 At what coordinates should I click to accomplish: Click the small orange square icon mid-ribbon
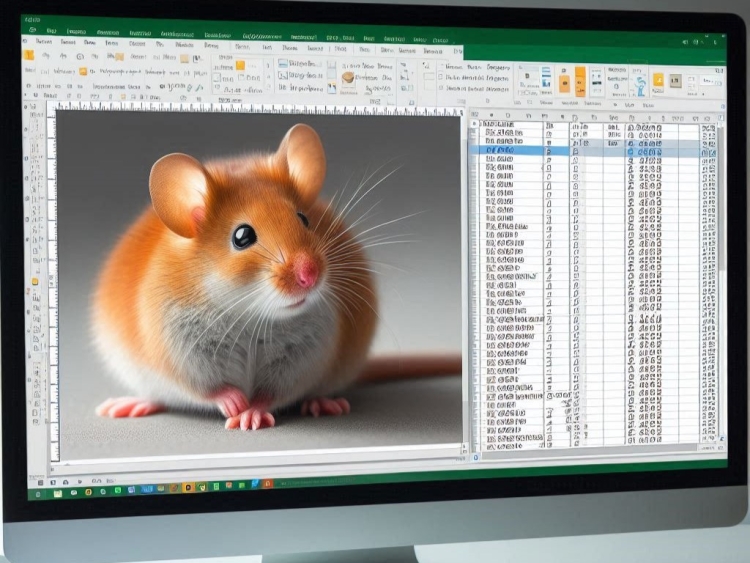(240, 65)
